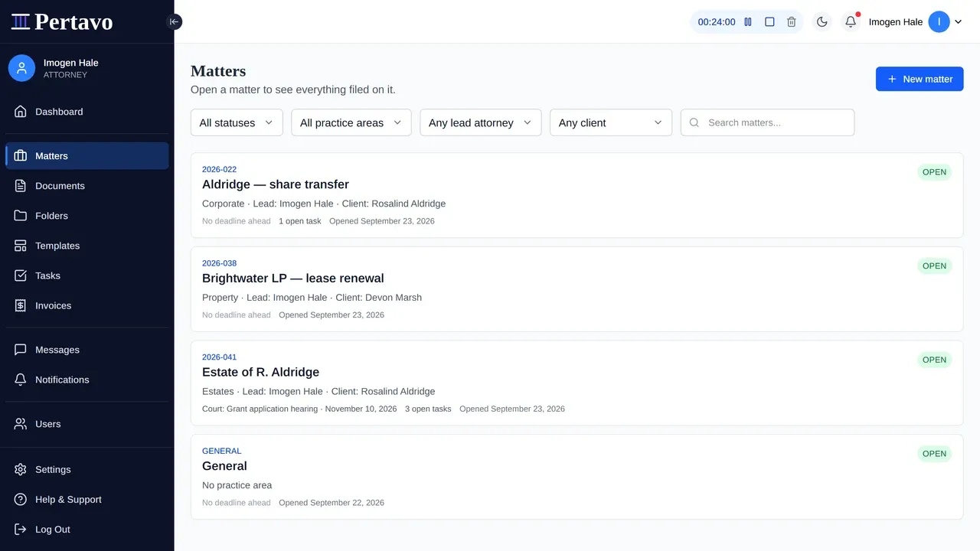Click the Pertavo logo

click(62, 21)
